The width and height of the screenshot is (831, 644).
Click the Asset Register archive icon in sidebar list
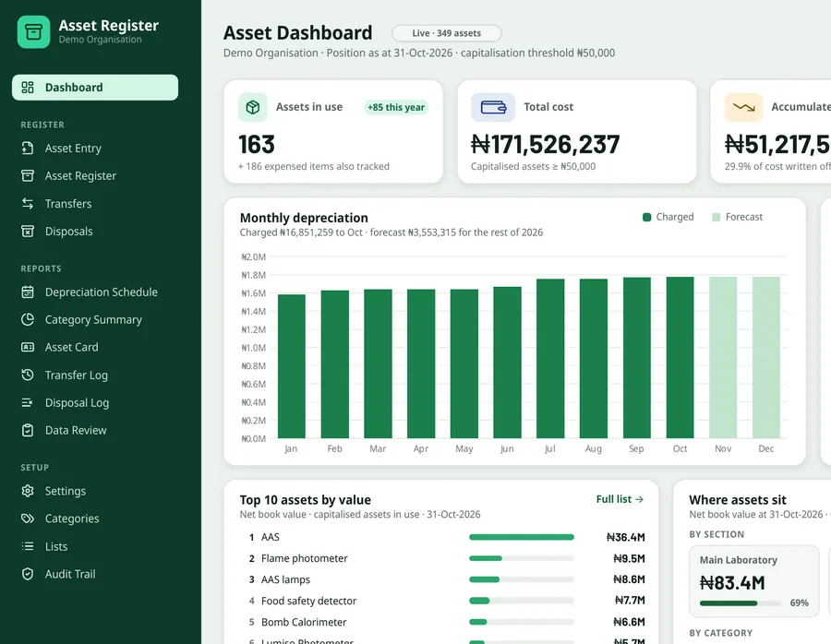(x=28, y=176)
